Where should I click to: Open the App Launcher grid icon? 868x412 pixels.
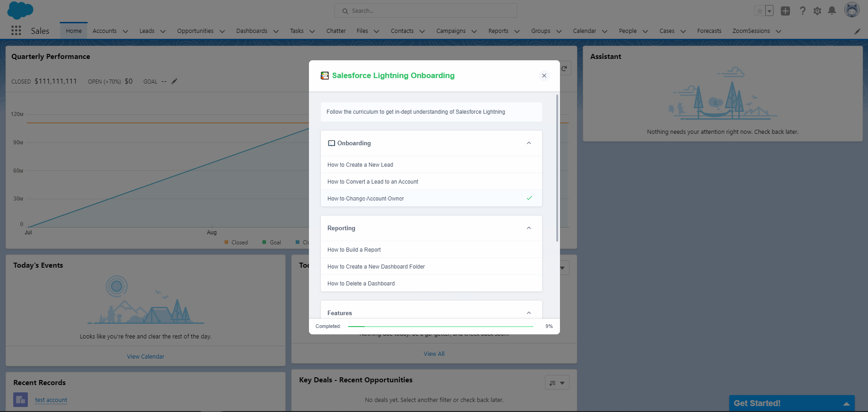(x=16, y=31)
